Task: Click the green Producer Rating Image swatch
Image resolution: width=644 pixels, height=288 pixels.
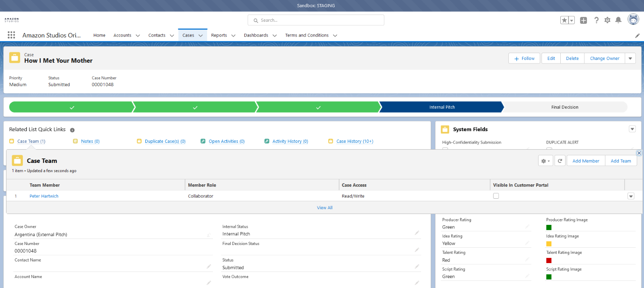Action: (549, 227)
